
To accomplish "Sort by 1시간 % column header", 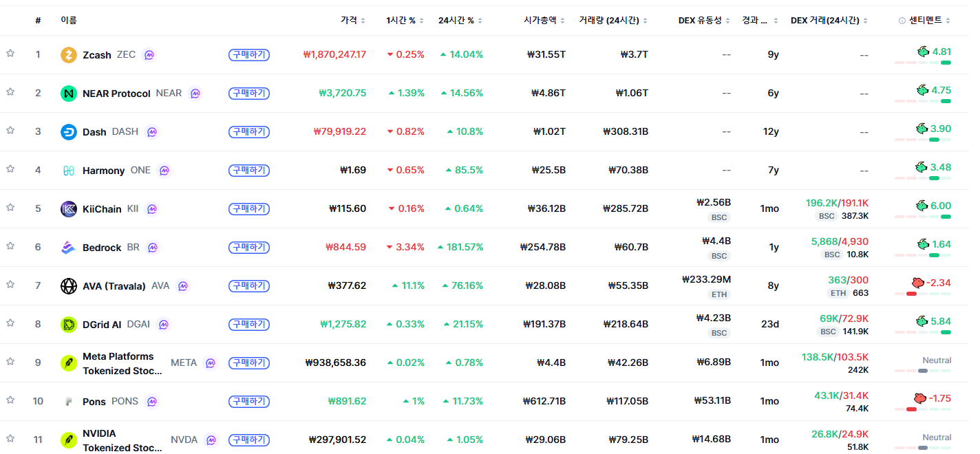I will 405,21.
